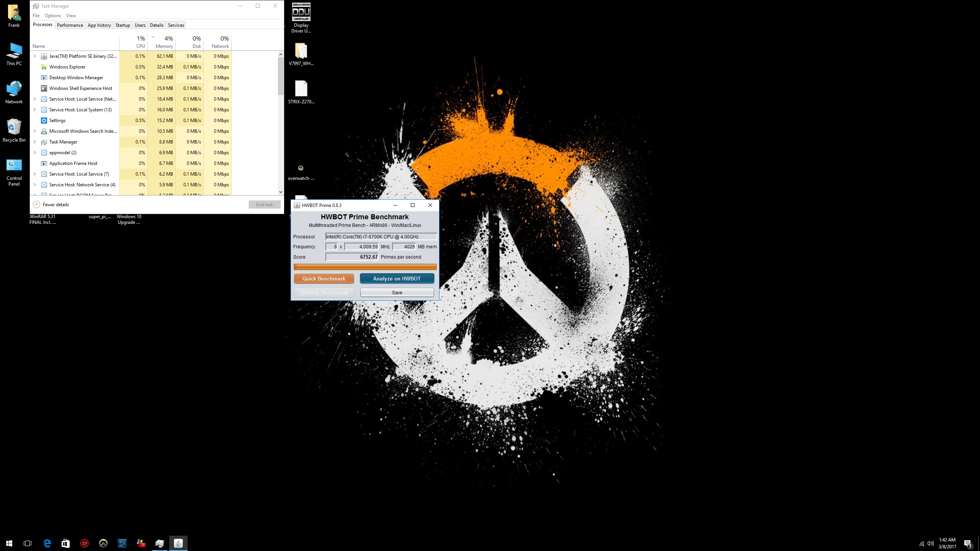980x551 pixels.
Task: Open the volume tray icon
Action: 931,543
